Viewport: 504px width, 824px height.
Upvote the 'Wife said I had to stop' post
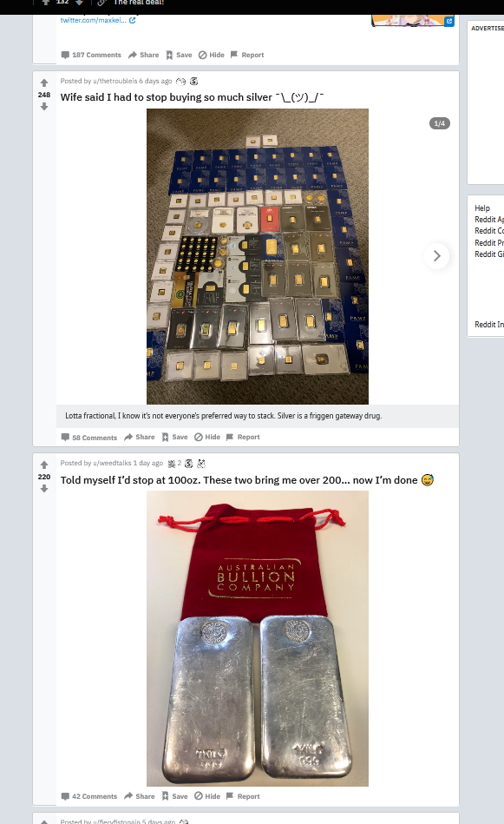click(44, 83)
